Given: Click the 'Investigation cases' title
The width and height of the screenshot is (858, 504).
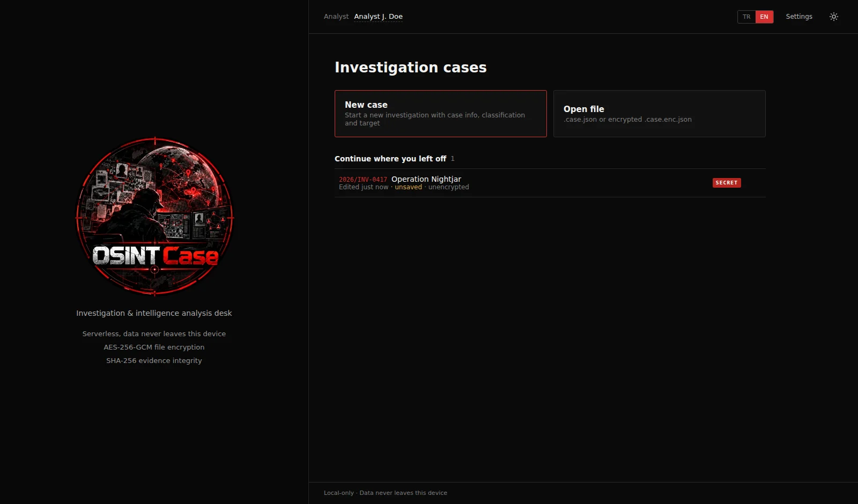Looking at the screenshot, I should pos(411,68).
